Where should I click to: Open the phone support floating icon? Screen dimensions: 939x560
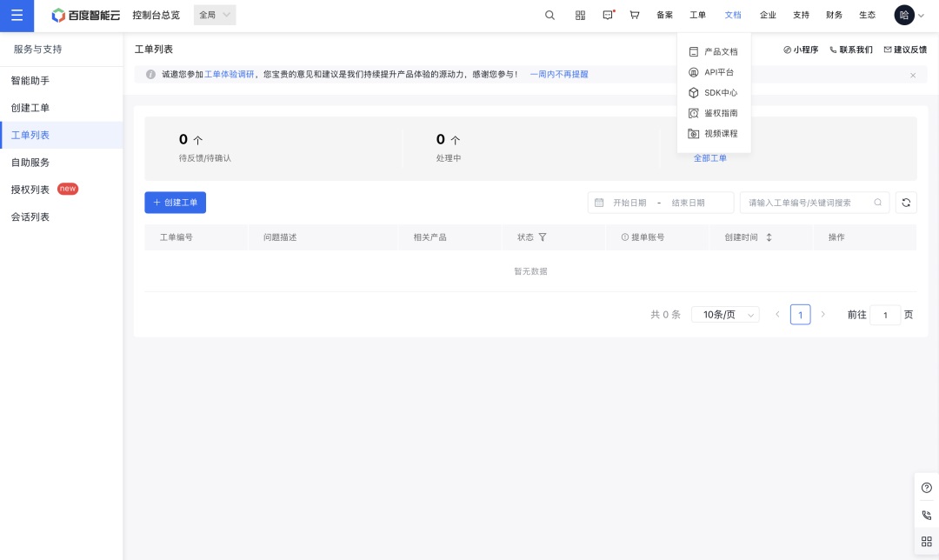[x=926, y=515]
